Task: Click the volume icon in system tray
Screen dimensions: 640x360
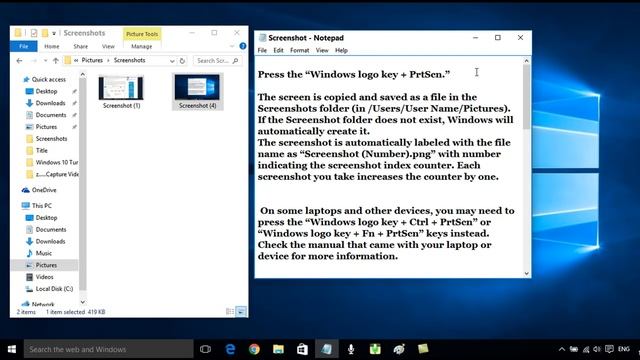Action: pyautogui.click(x=597, y=349)
